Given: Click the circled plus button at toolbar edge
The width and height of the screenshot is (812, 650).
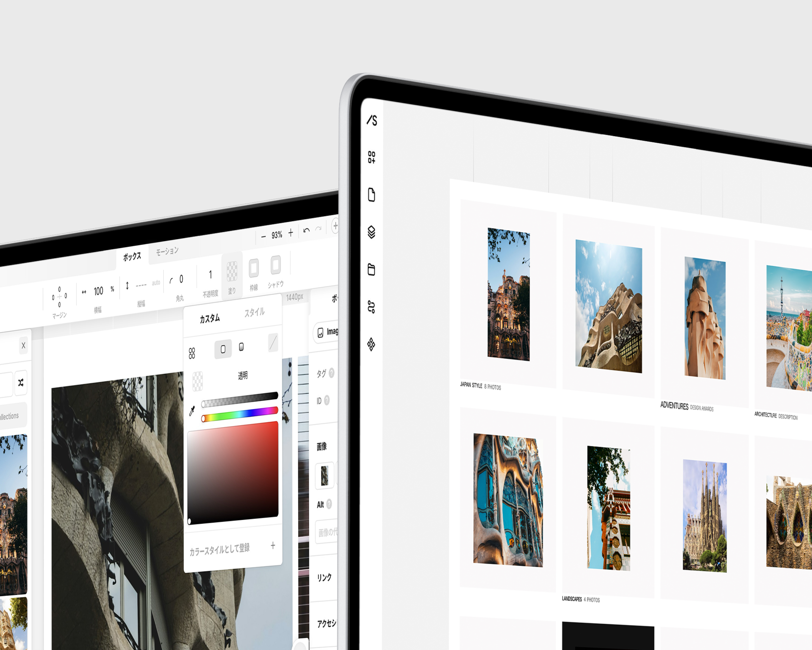Looking at the screenshot, I should click(x=335, y=226).
